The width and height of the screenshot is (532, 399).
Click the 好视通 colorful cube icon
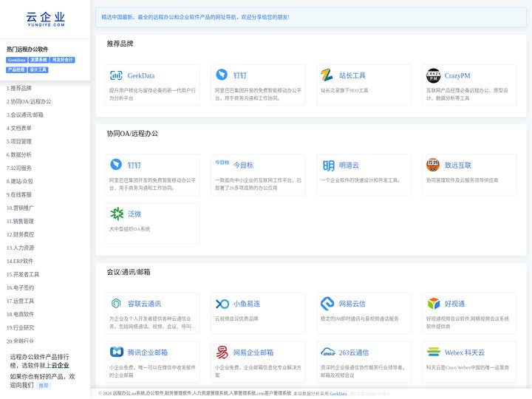click(433, 304)
